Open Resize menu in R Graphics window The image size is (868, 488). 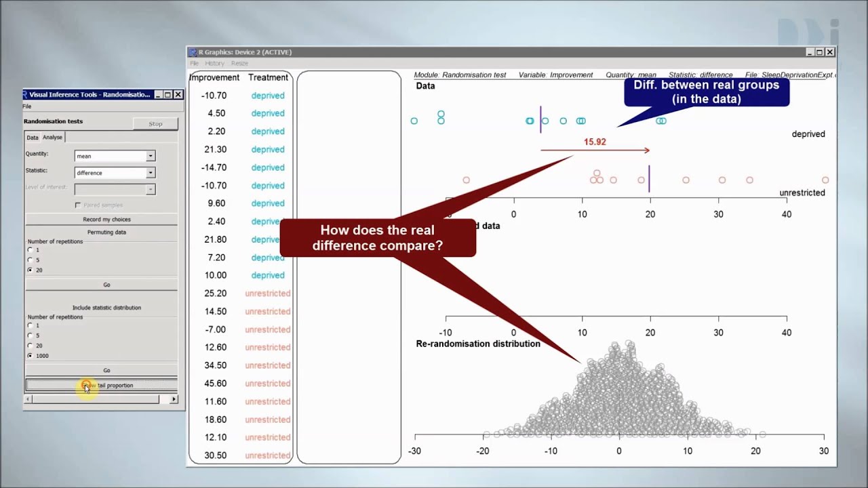tap(239, 63)
